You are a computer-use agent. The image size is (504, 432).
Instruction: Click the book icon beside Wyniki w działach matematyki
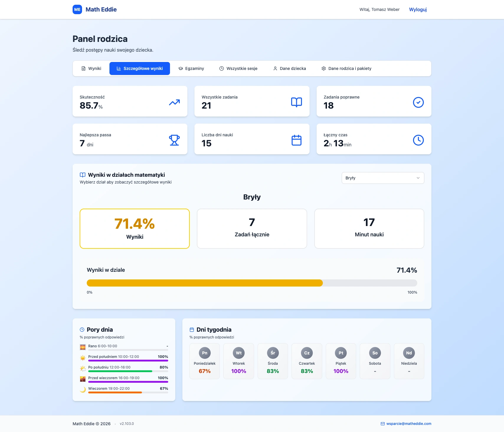[x=83, y=175]
